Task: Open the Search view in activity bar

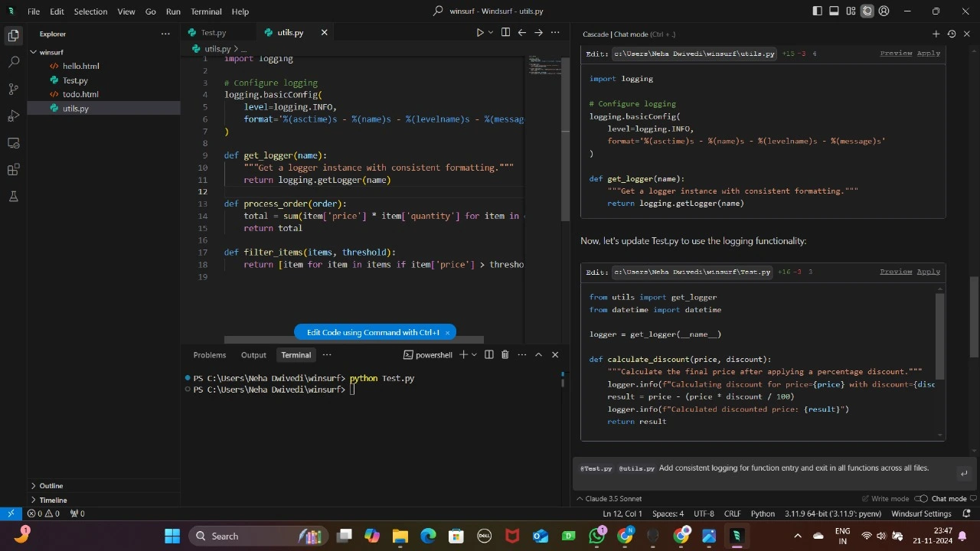Action: tap(13, 62)
